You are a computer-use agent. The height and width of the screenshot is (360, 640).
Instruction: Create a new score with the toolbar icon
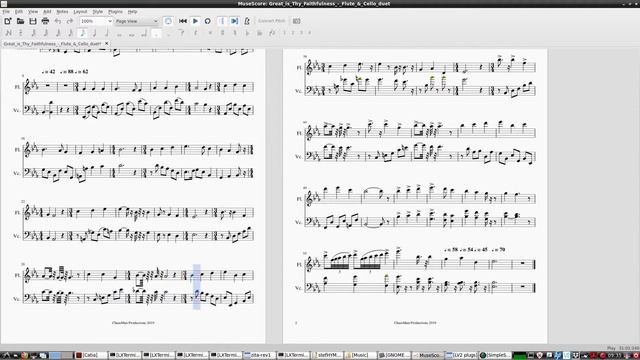8,21
